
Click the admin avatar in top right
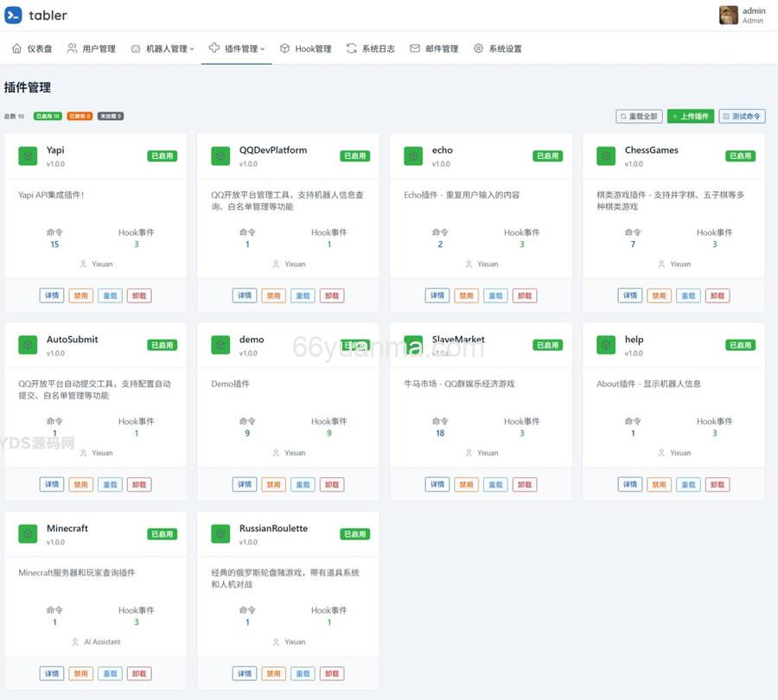point(729,14)
